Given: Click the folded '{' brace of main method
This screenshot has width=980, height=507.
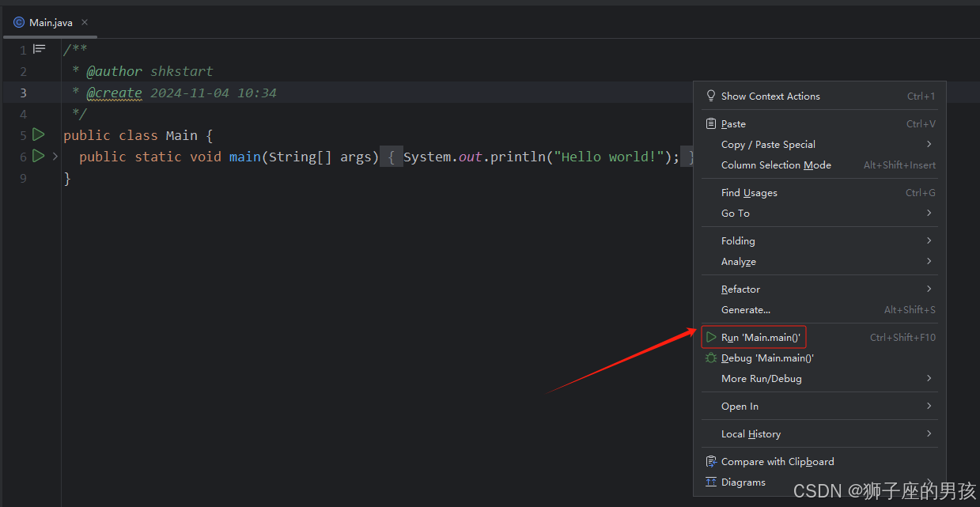Looking at the screenshot, I should (x=392, y=157).
